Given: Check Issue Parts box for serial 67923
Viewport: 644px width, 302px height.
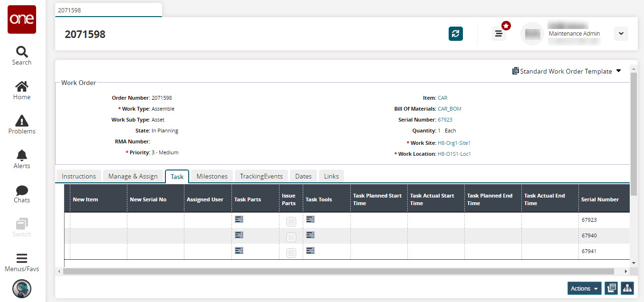Looking at the screenshot, I should point(291,222).
